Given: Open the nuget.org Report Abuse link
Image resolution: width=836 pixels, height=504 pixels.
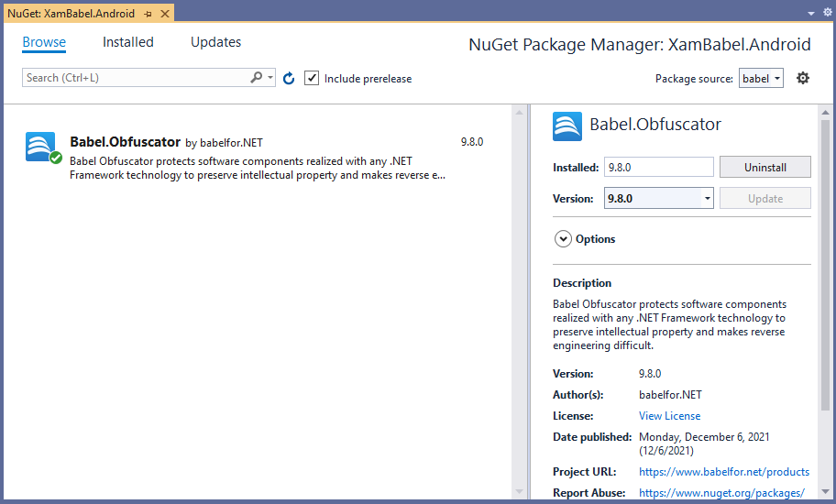Looking at the screenshot, I should click(721, 493).
